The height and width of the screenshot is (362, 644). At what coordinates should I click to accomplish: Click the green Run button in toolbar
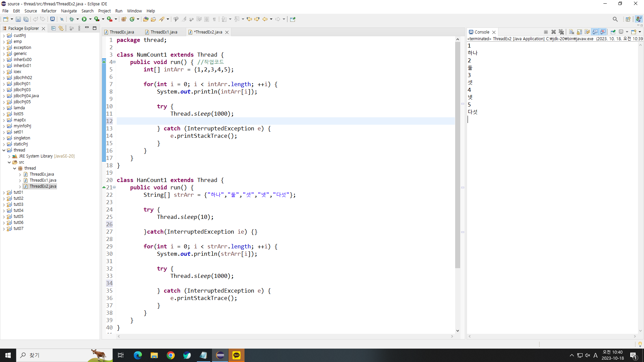pos(84,19)
